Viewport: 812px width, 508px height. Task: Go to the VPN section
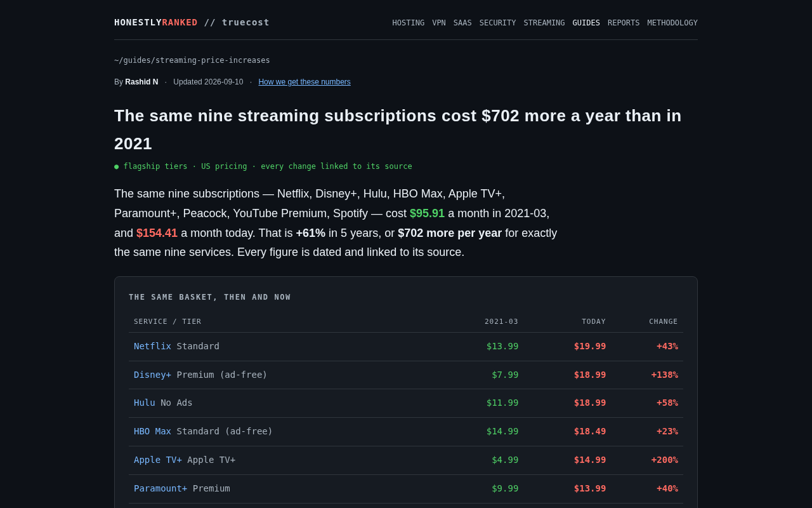pos(439,23)
